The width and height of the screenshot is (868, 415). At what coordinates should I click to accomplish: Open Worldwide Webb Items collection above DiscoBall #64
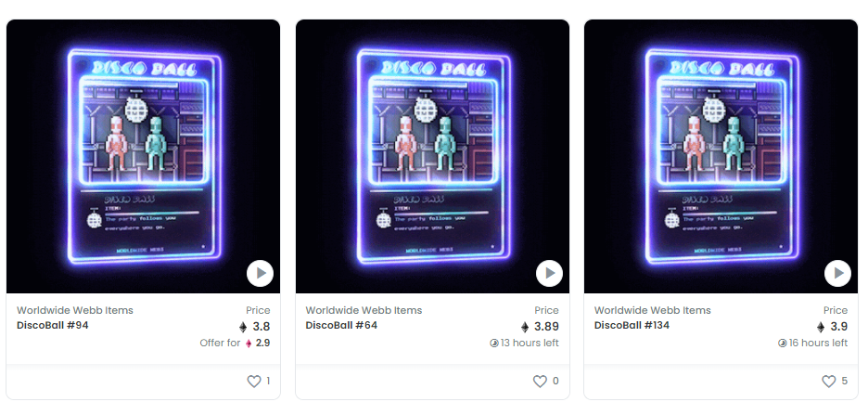[364, 310]
